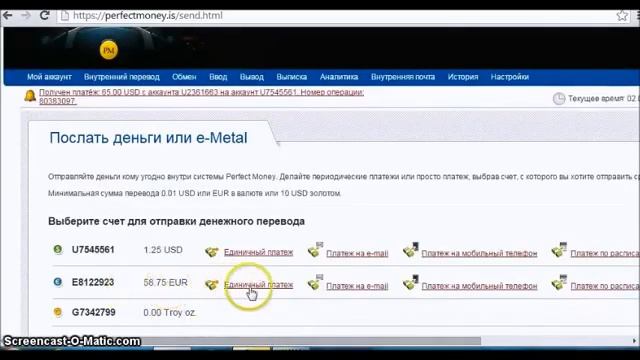Screen dimensions: 640x360
Task: Click Платеж на мобильный телефон for U7545561
Action: [479, 253]
